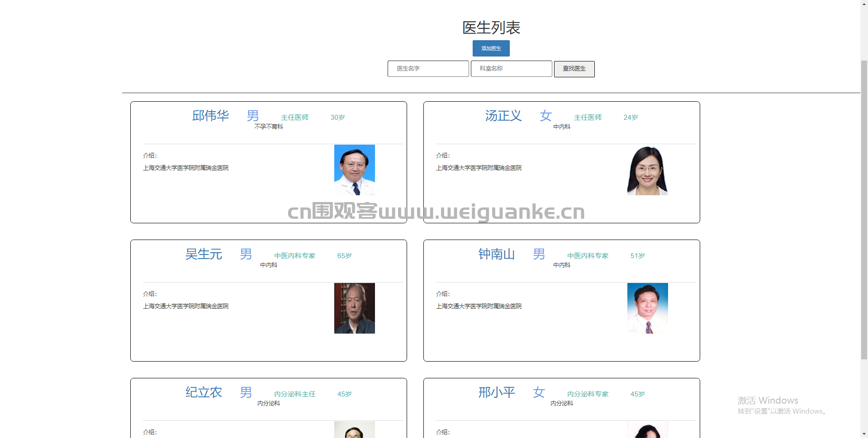
Task: Click the 51岁 age label
Action: (x=638, y=256)
